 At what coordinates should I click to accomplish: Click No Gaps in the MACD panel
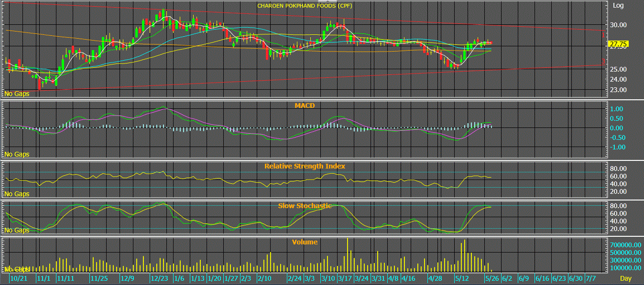(x=17, y=154)
